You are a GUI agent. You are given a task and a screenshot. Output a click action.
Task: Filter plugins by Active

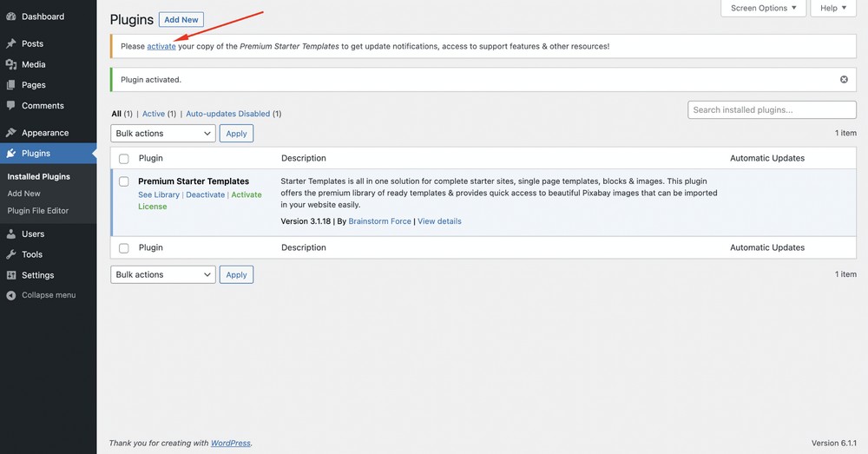[x=154, y=114]
